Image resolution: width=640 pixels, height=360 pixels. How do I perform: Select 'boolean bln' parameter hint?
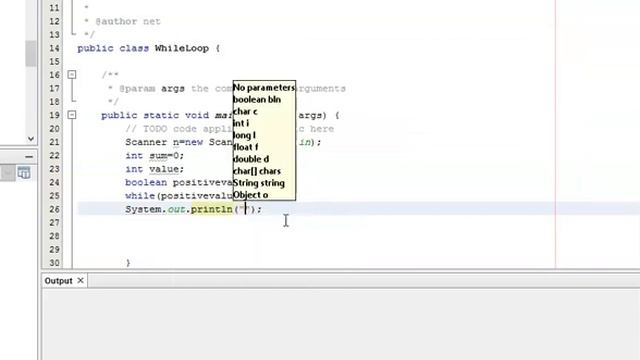257,99
